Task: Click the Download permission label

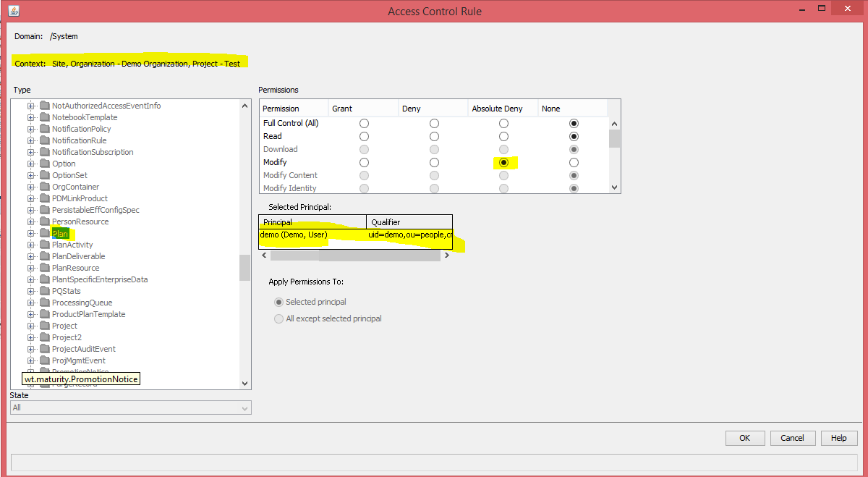Action: 280,149
